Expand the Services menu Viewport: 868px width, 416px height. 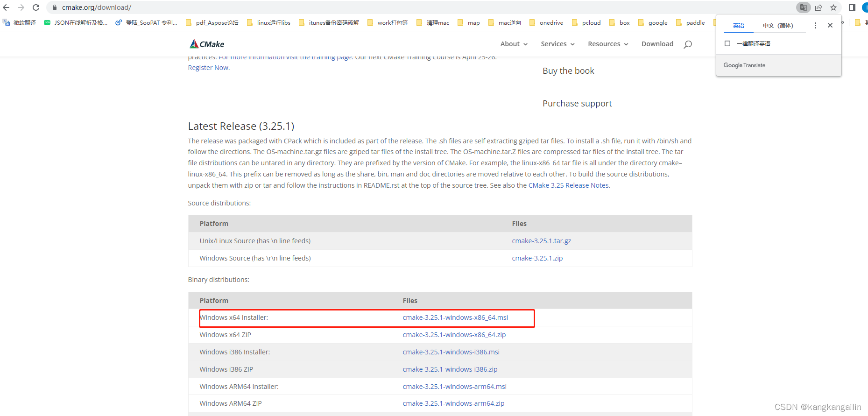558,44
